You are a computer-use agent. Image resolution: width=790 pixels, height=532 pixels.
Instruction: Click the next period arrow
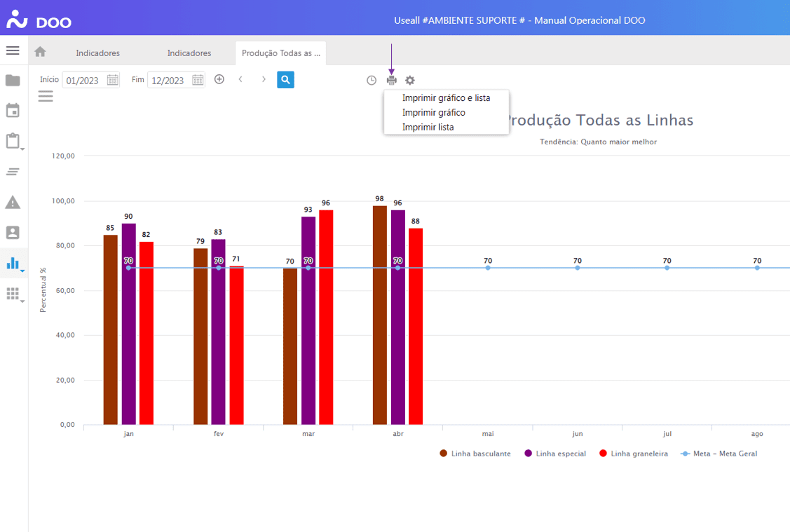[264, 80]
